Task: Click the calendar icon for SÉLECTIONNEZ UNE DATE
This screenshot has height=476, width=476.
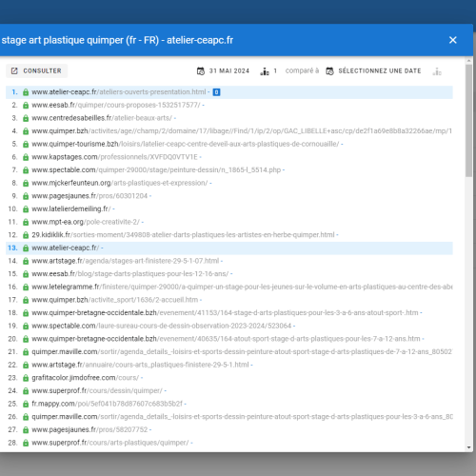Action: point(329,71)
